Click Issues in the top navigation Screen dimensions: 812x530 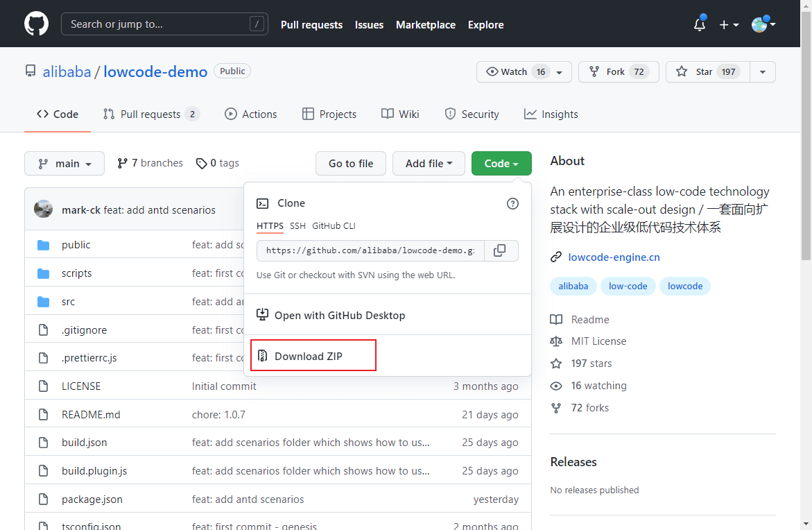tap(369, 24)
